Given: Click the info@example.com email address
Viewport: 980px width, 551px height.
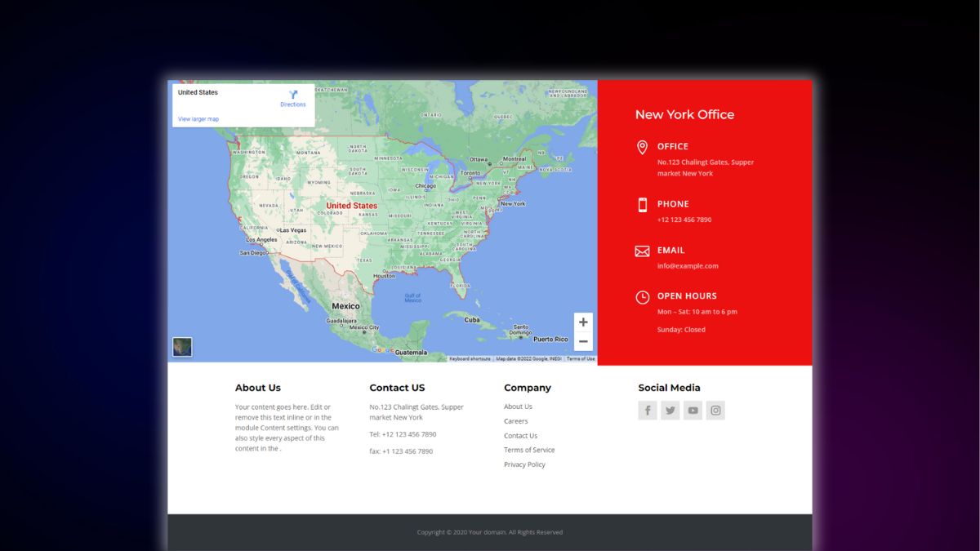Looking at the screenshot, I should pyautogui.click(x=688, y=266).
